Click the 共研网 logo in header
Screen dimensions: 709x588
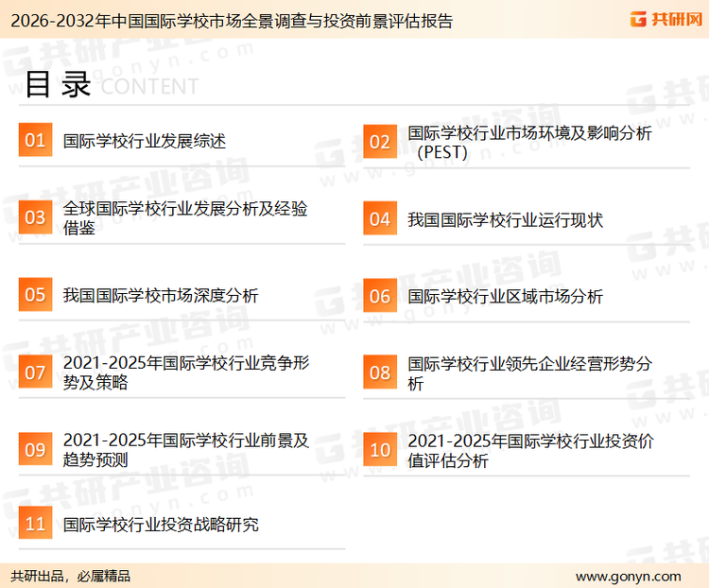tap(666, 19)
